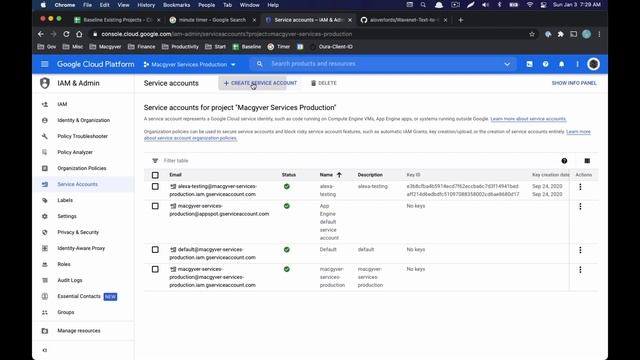This screenshot has height=360, width=640.
Task: Open actions menu for macgyver-services-production account
Action: click(580, 270)
